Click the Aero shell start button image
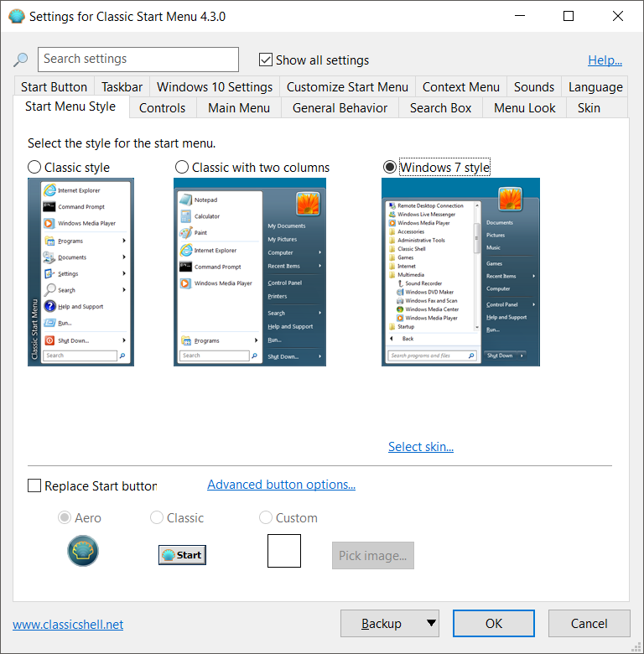Screen dimensions: 644x654 click(x=83, y=551)
